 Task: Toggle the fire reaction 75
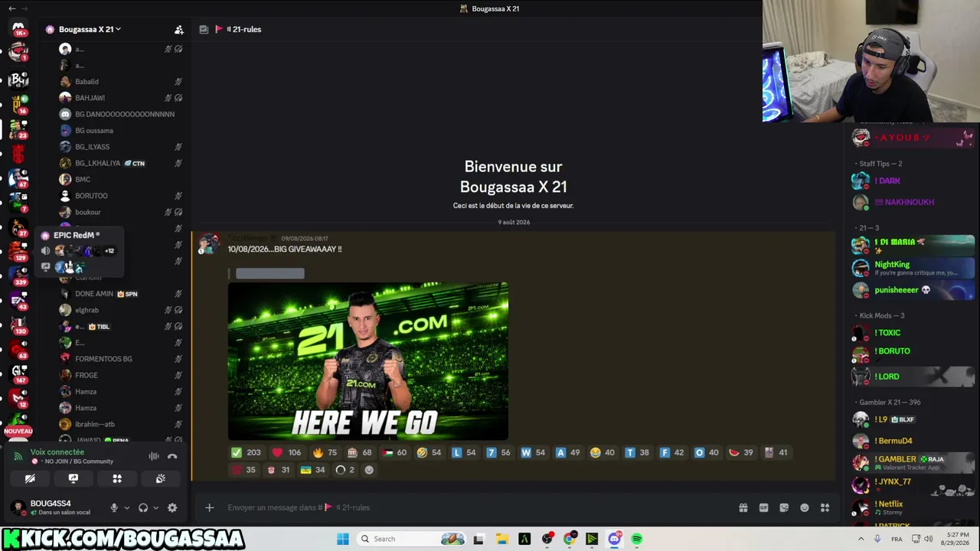325,452
